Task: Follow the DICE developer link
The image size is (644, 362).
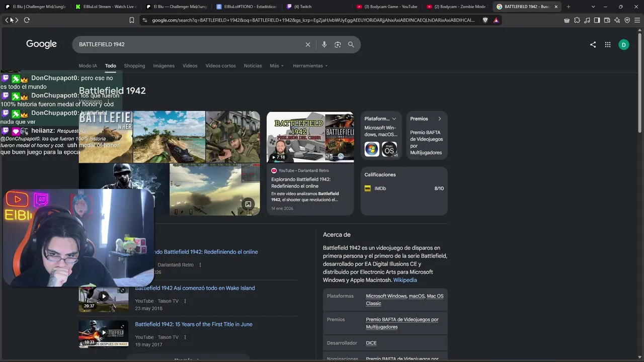Action: (371, 343)
